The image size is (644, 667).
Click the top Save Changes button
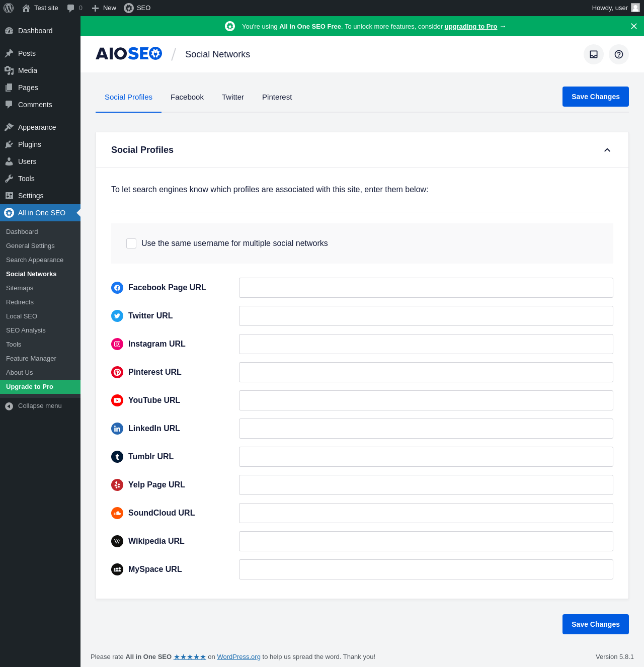coord(596,97)
